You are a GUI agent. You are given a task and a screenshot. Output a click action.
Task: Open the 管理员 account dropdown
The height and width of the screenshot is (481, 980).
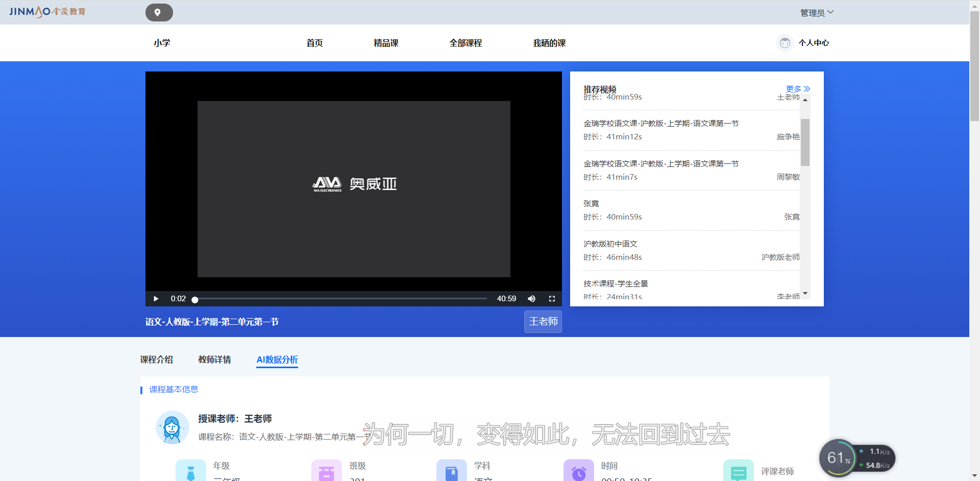(x=817, y=13)
